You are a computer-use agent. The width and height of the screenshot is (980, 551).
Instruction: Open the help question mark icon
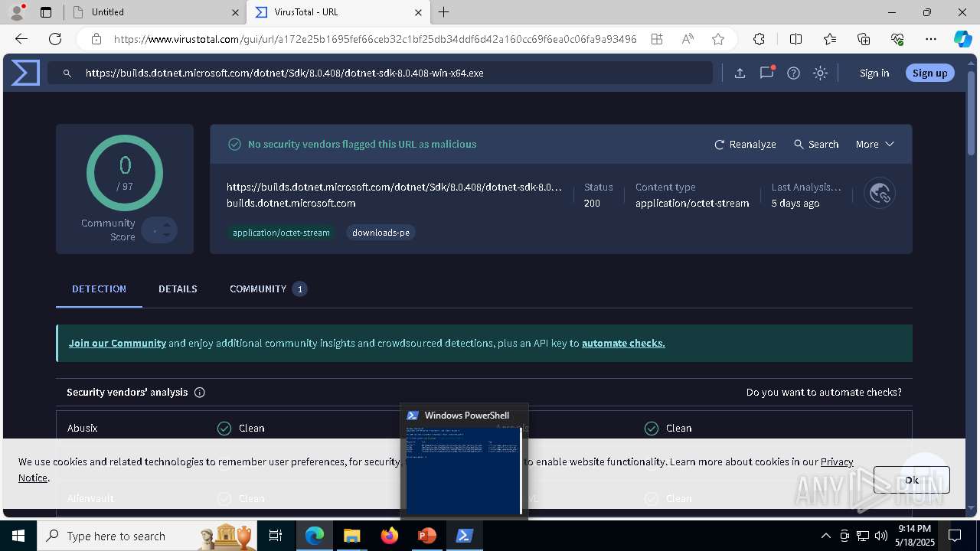tap(793, 73)
